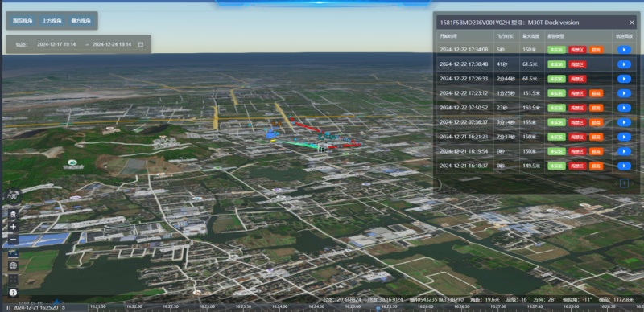
Task: Pause the timeline playback
Action: tap(8, 307)
